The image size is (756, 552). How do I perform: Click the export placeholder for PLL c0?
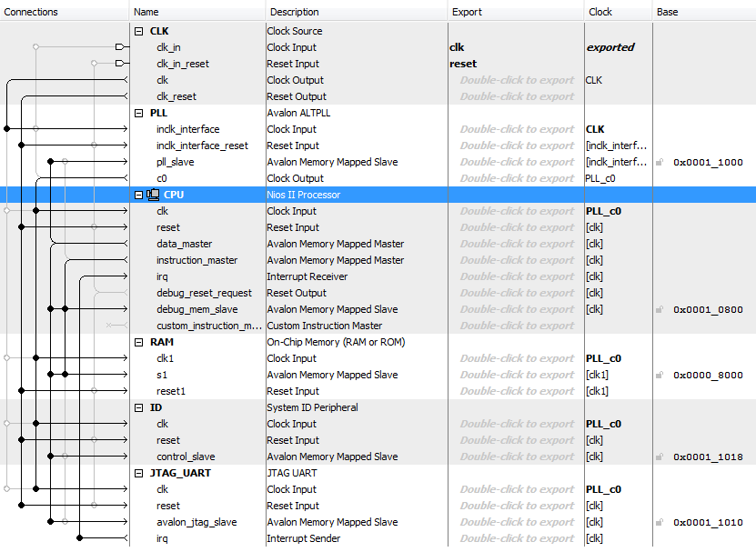[516, 178]
